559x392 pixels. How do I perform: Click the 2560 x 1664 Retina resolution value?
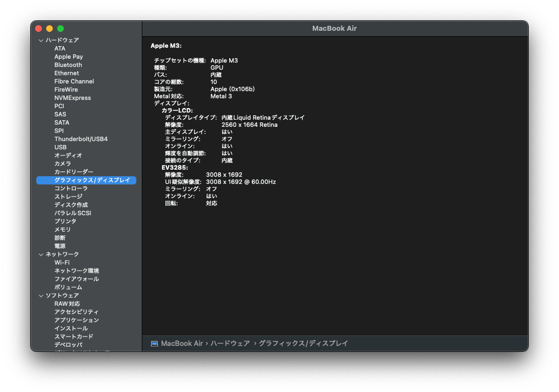pyautogui.click(x=250, y=125)
